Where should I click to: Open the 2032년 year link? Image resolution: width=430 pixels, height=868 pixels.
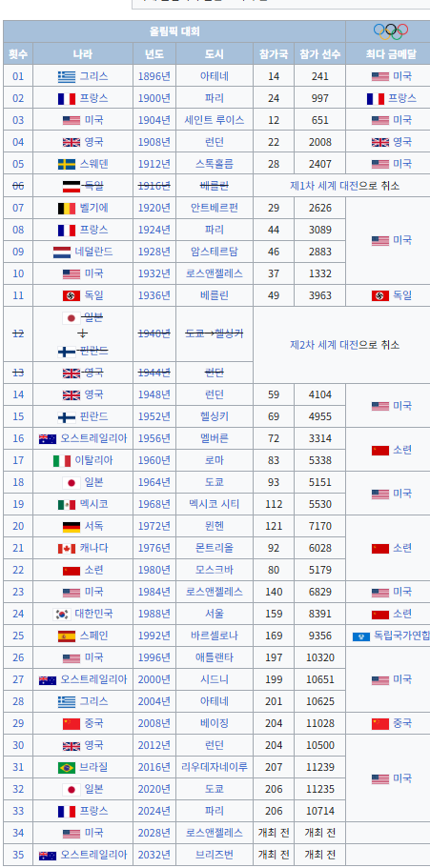154,855
